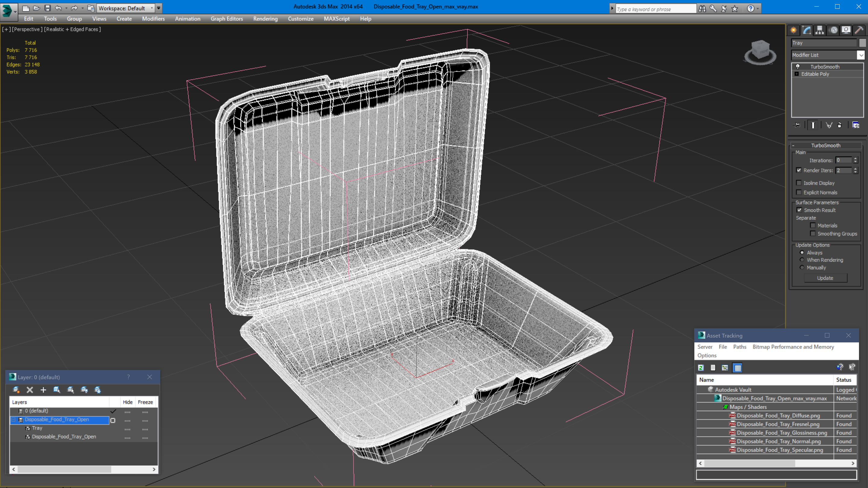Open the Rendering menu
Screen dimensions: 868x488
click(265, 18)
